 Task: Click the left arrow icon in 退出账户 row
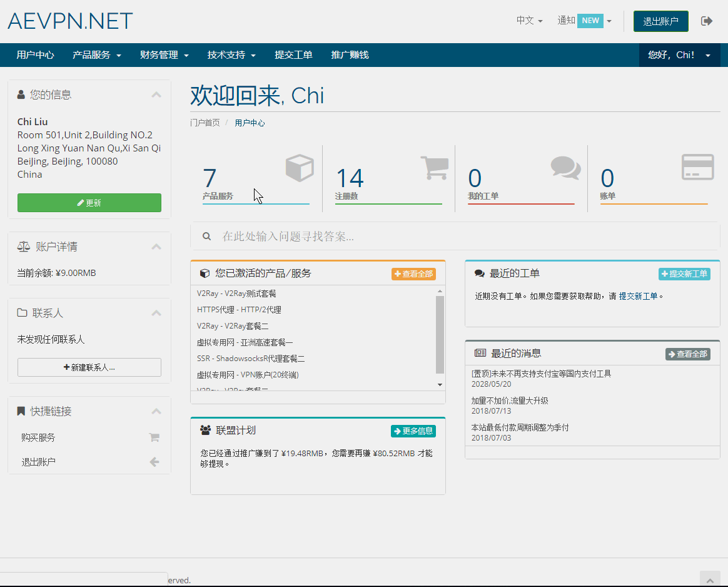point(154,462)
